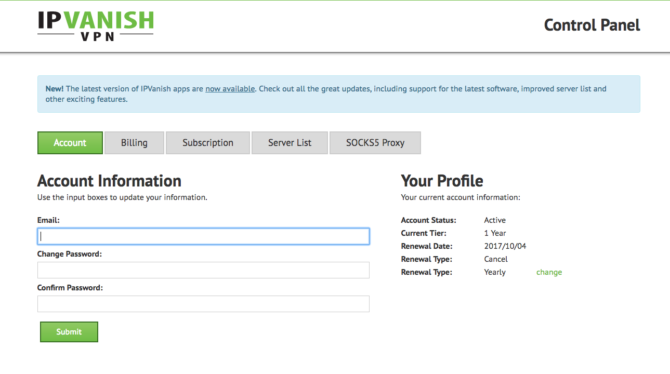Click 'Use the input boxes' instruction text
Screen dimensions: 670x374
(x=122, y=197)
